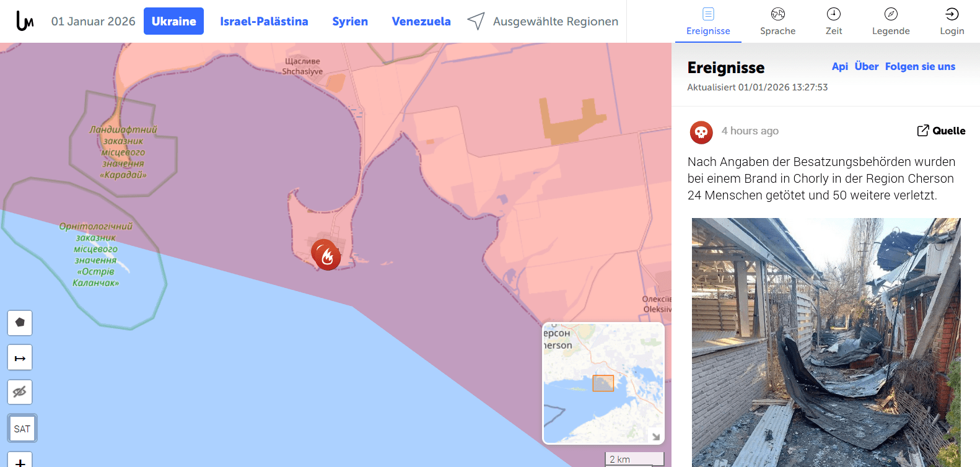Open the burned building photo
This screenshot has height=467, width=980.
coord(826,342)
